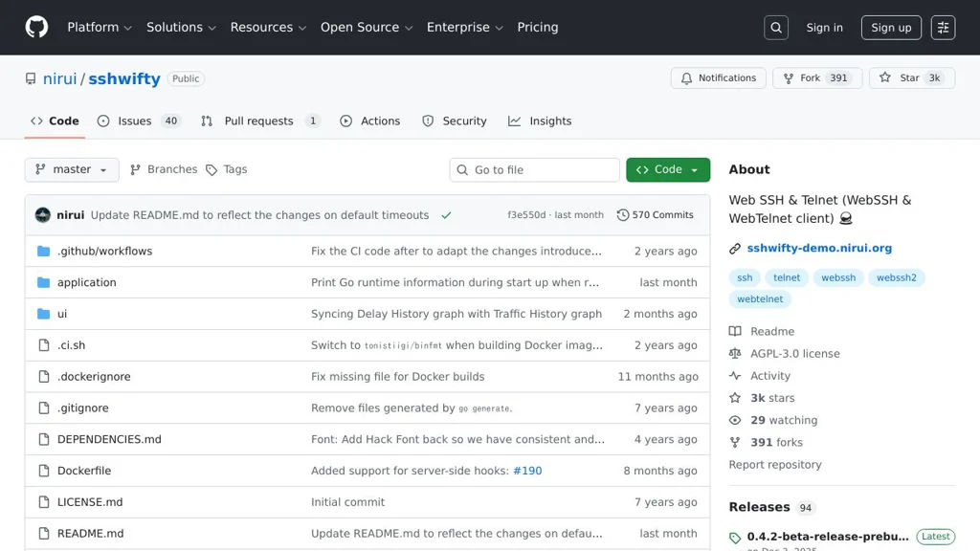Click the tag icon next to Tags
Viewport: 980px width, 551px height.
212,170
